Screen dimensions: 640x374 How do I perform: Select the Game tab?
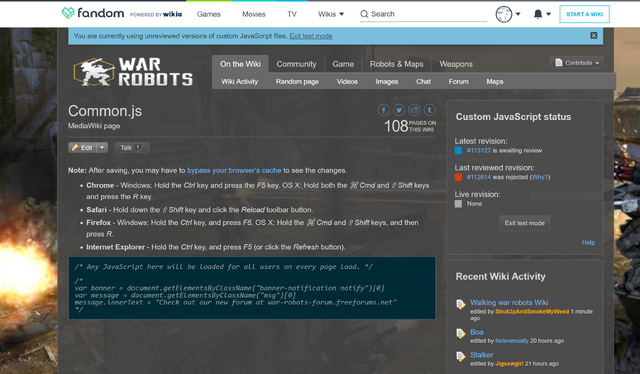(343, 64)
